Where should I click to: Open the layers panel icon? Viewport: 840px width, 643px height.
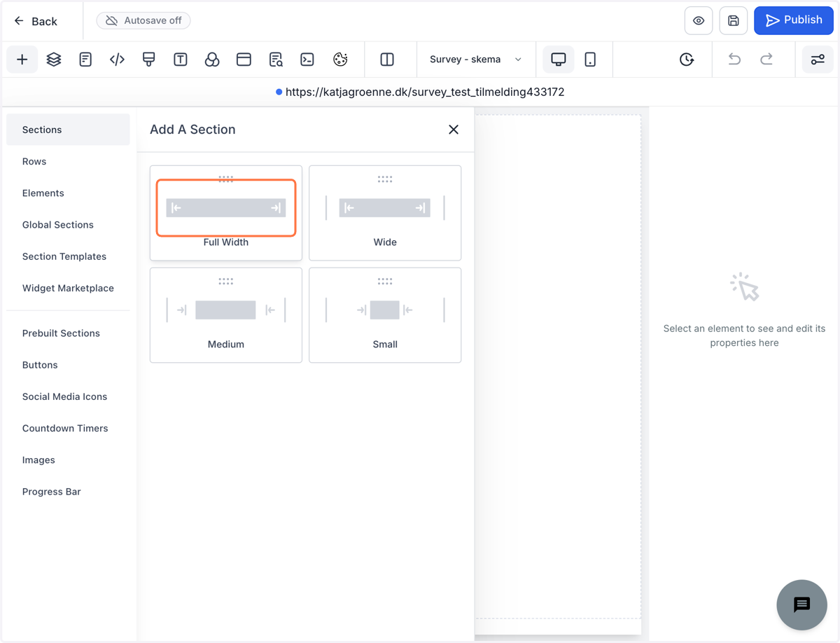click(54, 60)
